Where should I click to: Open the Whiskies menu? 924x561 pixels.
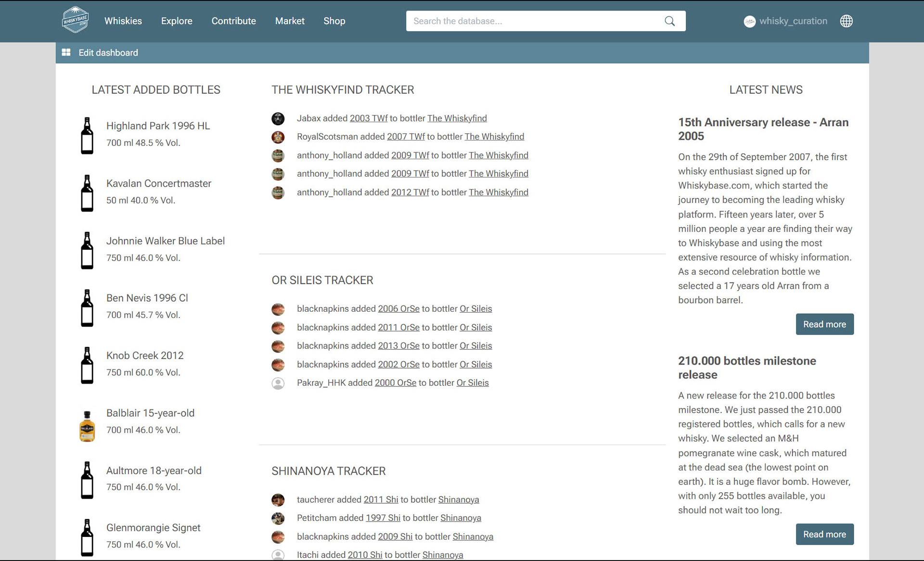click(x=123, y=21)
